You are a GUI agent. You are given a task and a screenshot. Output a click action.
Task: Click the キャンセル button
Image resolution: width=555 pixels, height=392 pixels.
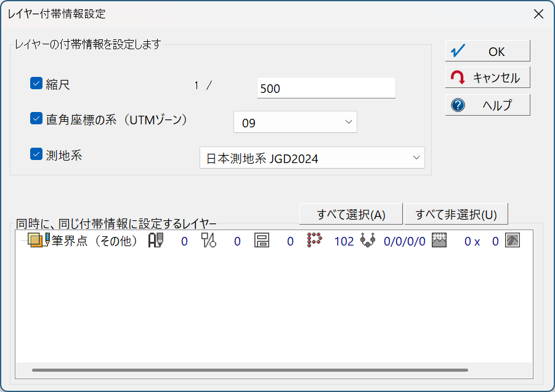point(487,78)
